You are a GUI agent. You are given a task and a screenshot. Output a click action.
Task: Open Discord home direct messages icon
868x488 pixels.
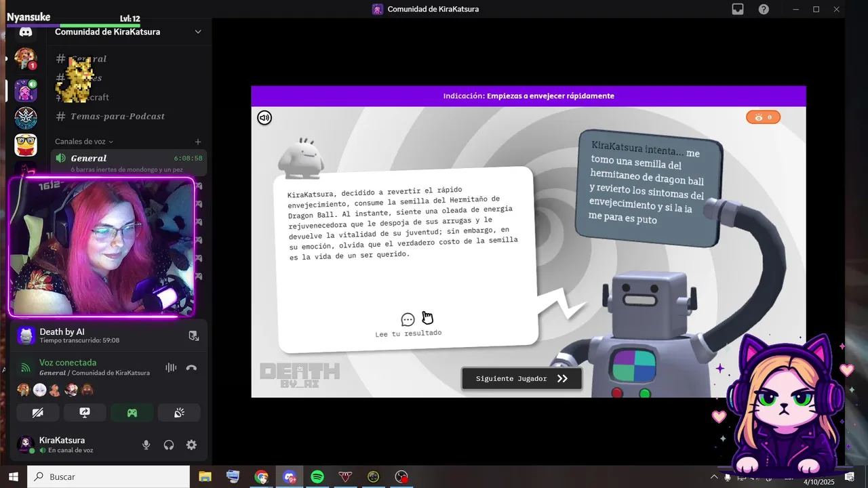pos(26,32)
